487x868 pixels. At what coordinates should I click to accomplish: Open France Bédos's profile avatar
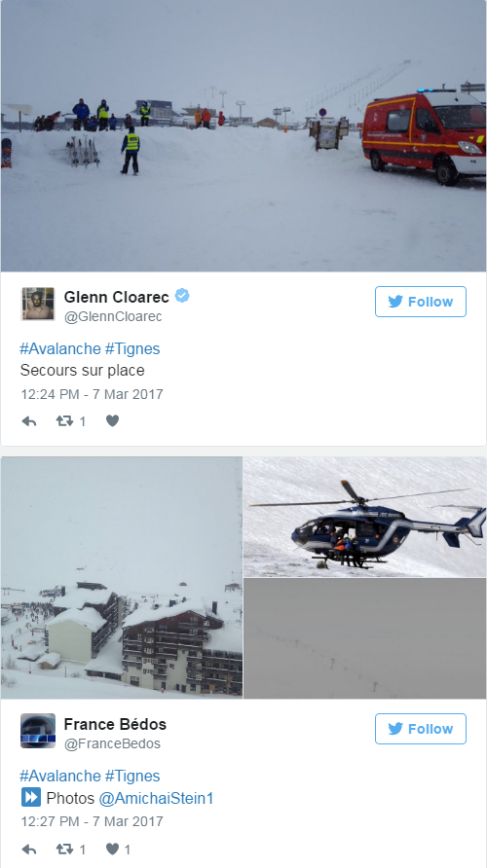[x=38, y=731]
